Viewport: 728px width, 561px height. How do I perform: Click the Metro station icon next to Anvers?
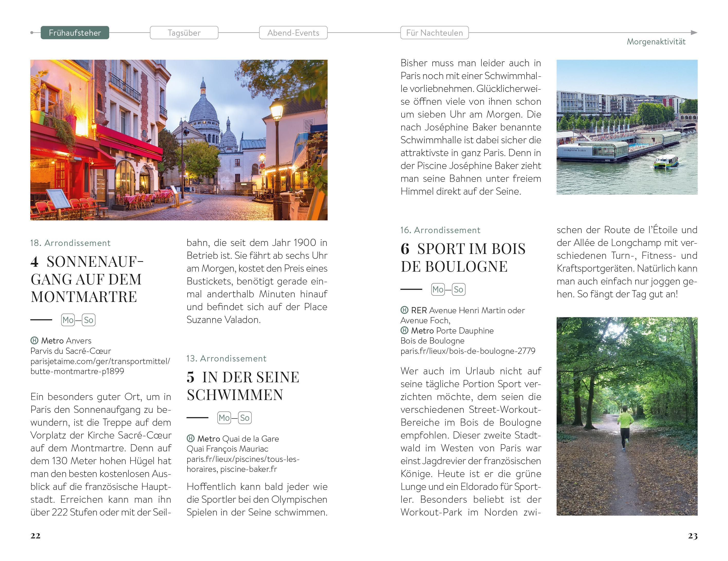pyautogui.click(x=35, y=340)
